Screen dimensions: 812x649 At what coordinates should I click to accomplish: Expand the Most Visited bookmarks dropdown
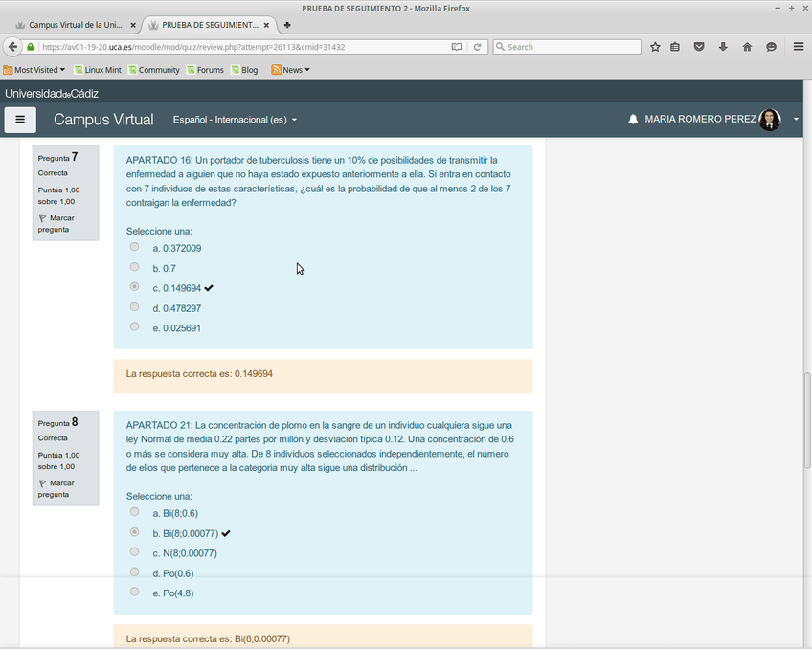point(34,69)
